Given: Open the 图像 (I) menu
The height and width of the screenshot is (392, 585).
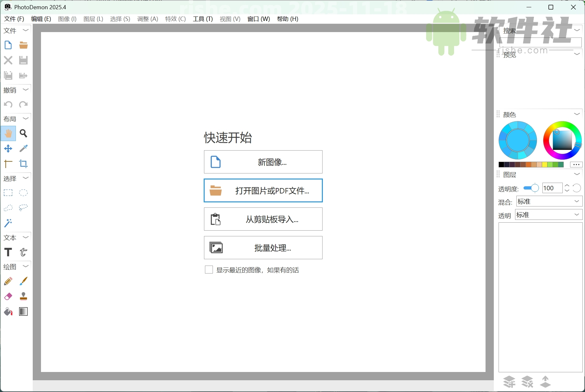Looking at the screenshot, I should point(67,19).
